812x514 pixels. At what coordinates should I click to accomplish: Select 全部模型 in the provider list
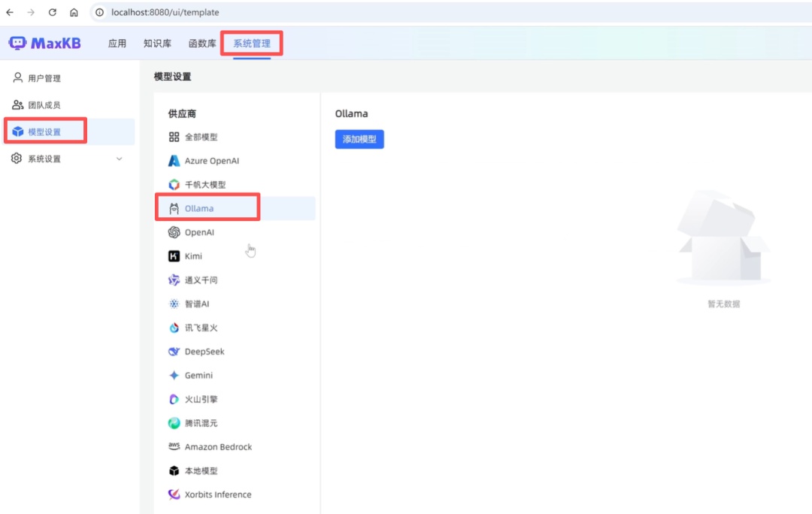(x=201, y=138)
